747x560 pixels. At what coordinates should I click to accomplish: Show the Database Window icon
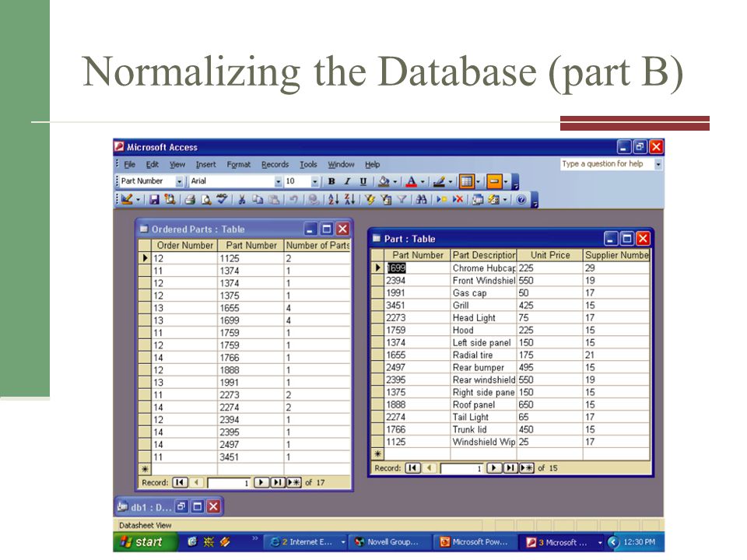click(x=477, y=200)
